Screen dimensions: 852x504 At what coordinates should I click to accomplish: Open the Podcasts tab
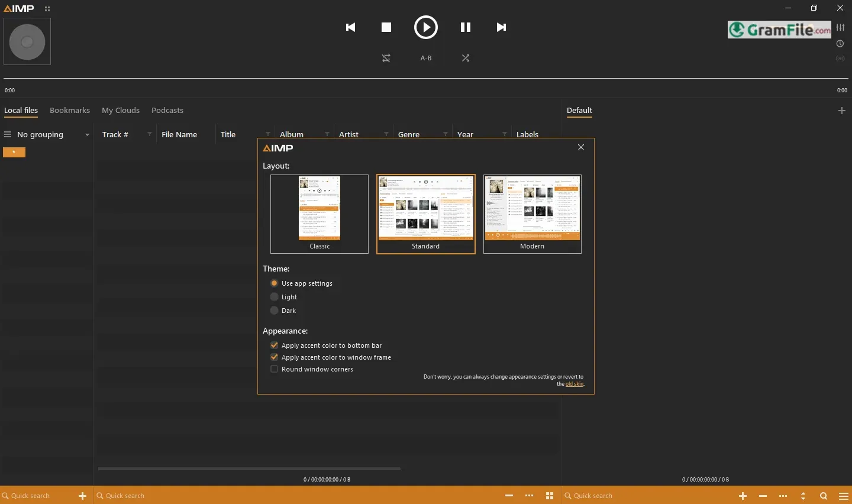167,111
